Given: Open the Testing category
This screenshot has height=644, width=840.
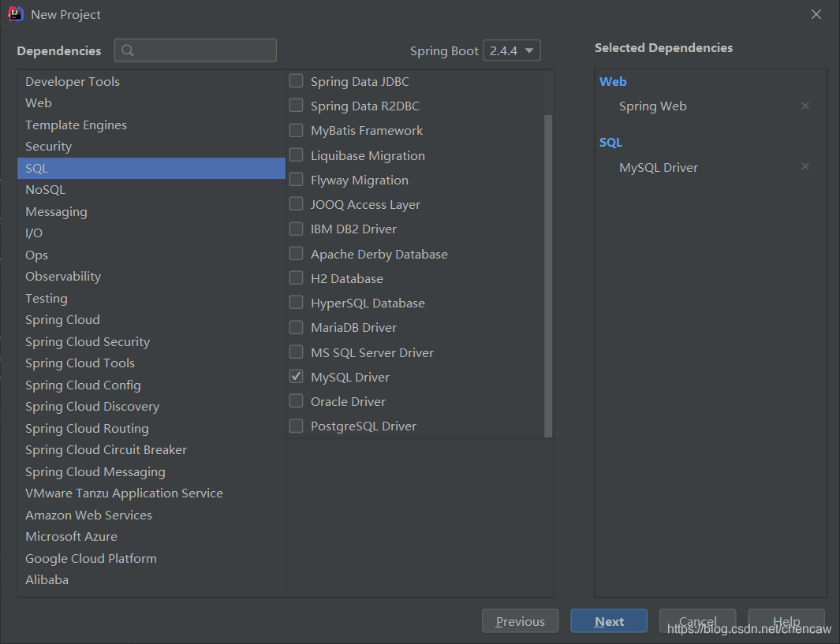Looking at the screenshot, I should (151, 298).
